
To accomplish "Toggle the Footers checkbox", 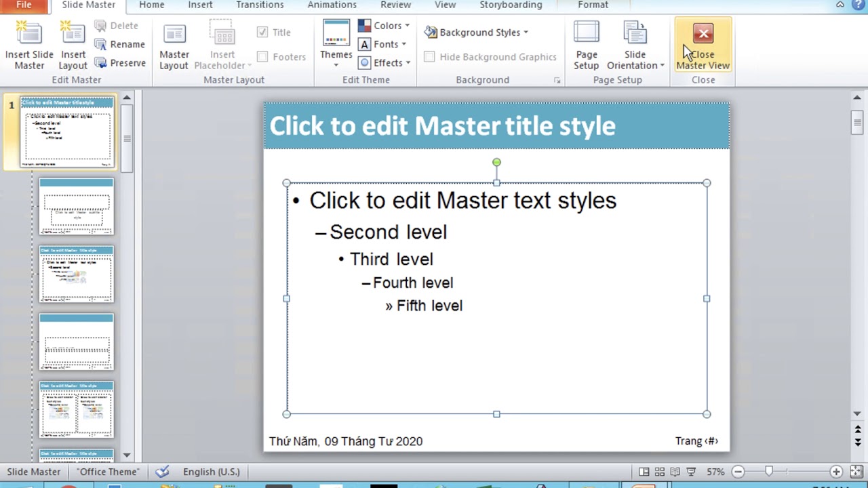I will pos(262,57).
